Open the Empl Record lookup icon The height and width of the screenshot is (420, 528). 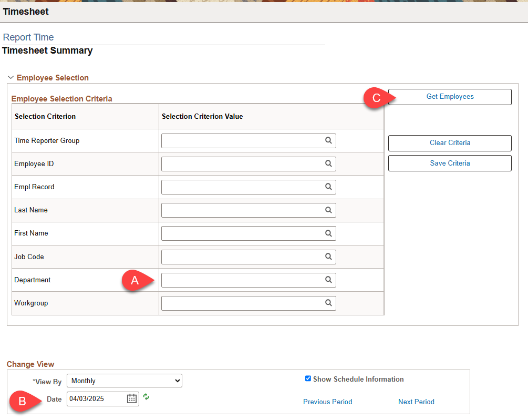pos(328,187)
